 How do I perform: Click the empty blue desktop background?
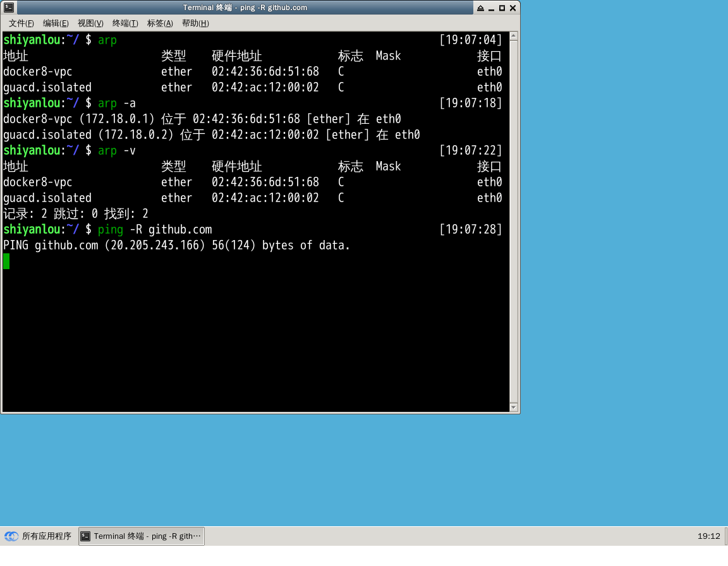click(619, 253)
